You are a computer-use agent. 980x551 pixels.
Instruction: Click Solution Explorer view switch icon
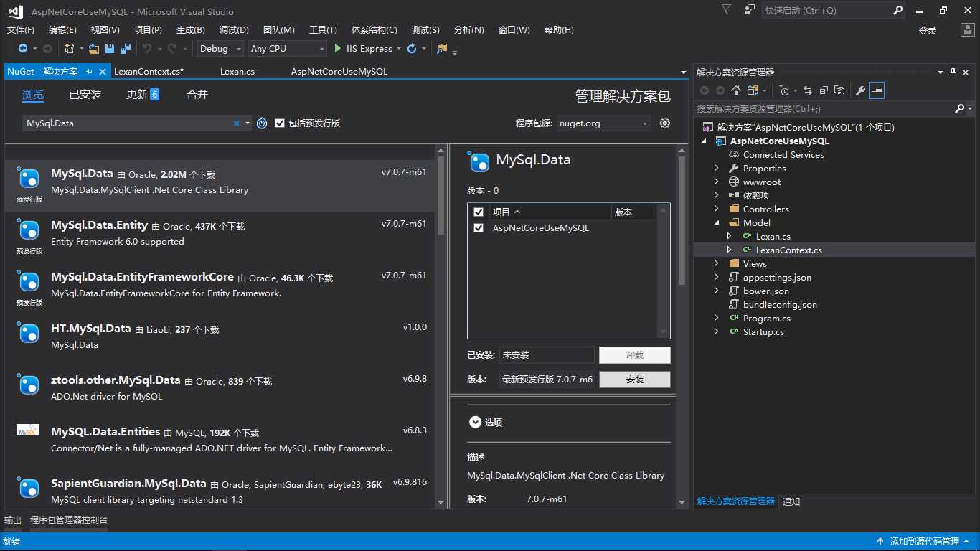coord(753,90)
